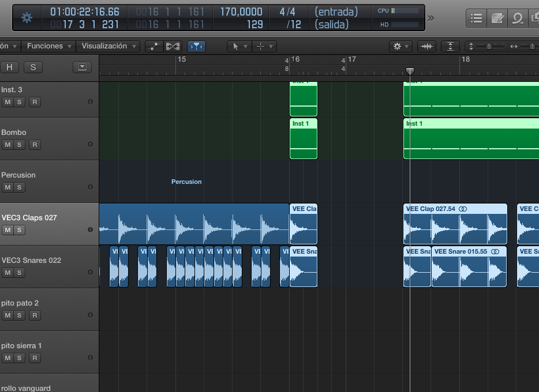The image size is (539, 392).
Task: Toggle the Flex view button
Action: click(x=173, y=46)
